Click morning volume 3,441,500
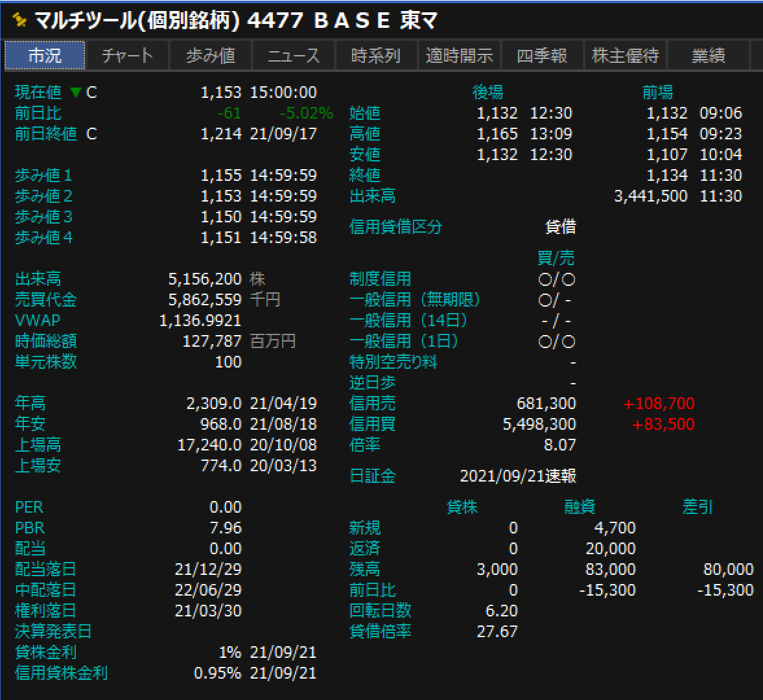763x700 pixels. pos(651,196)
